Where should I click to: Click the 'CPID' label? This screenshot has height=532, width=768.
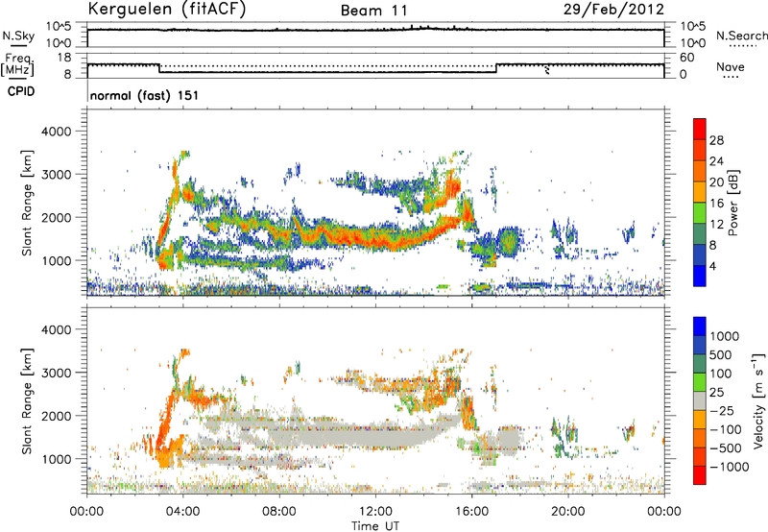coord(21,91)
